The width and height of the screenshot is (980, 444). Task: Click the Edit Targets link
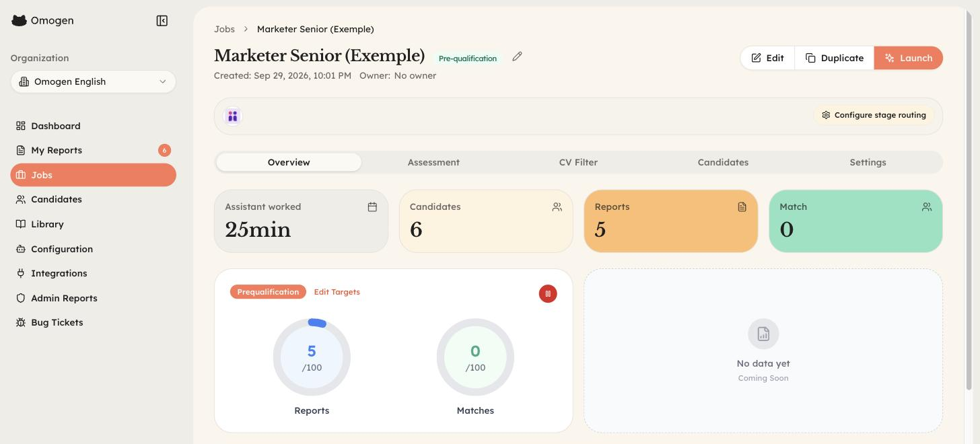pyautogui.click(x=337, y=292)
